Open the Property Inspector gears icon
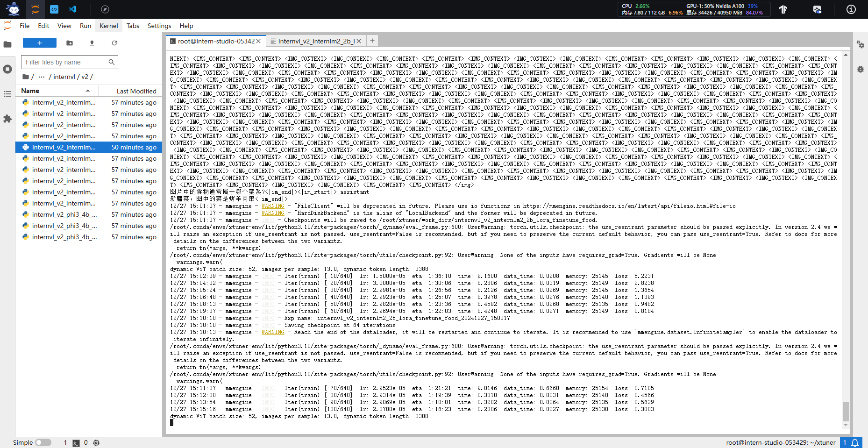The image size is (868, 448). 861,44
